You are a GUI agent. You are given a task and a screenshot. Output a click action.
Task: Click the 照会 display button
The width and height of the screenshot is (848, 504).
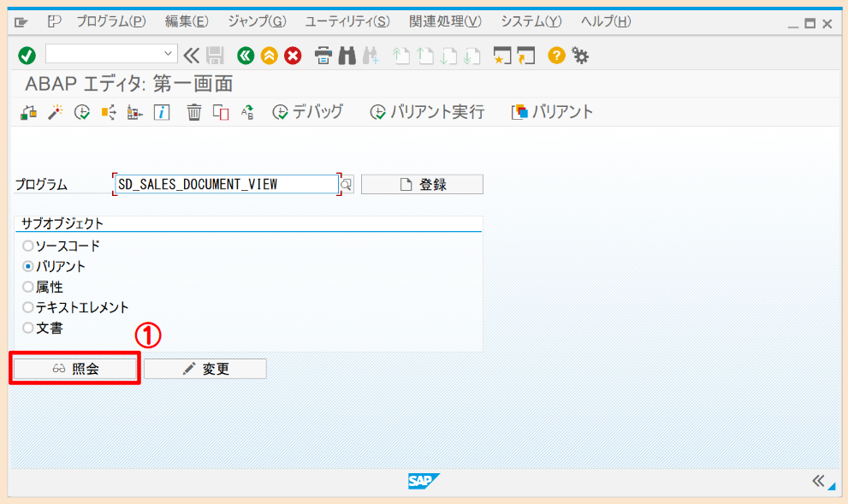(74, 369)
